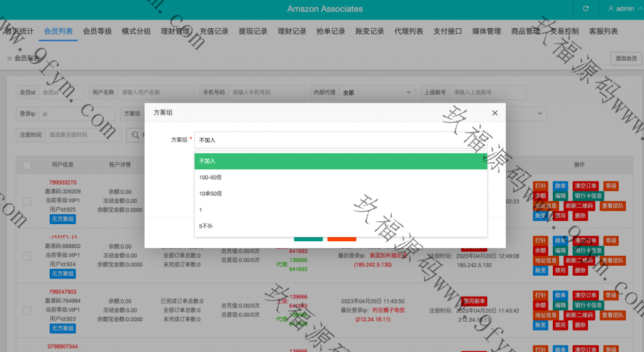644x352 pixels.
Task: Close the 方案组 dialog with the X
Action: (x=494, y=113)
